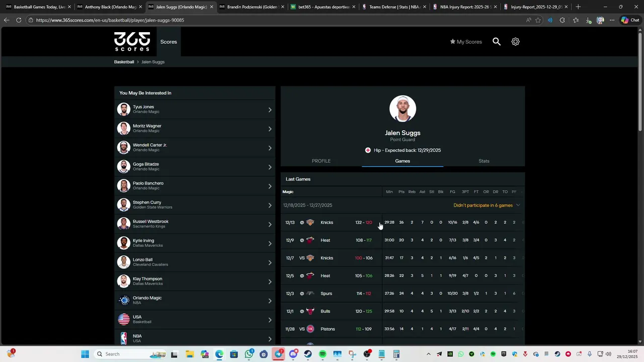The height and width of the screenshot is (362, 644).
Task: Open browser Settings and more menu
Action: pos(612,20)
